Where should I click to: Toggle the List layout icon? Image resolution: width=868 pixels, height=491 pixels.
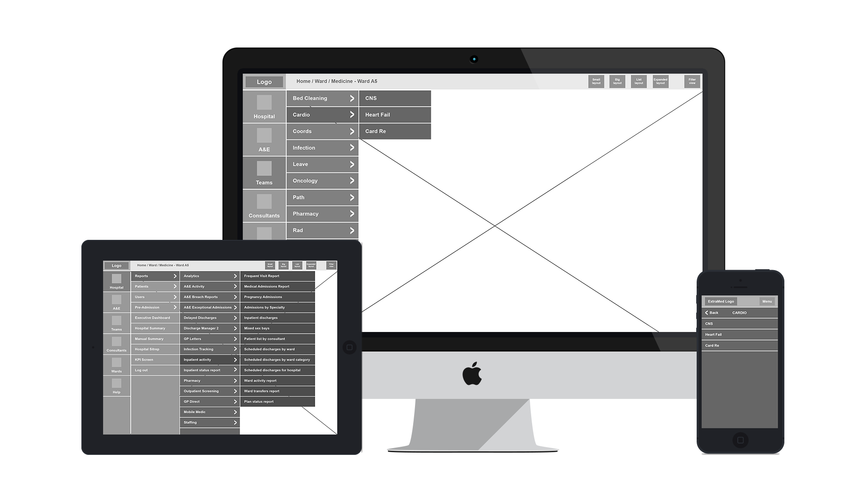638,81
